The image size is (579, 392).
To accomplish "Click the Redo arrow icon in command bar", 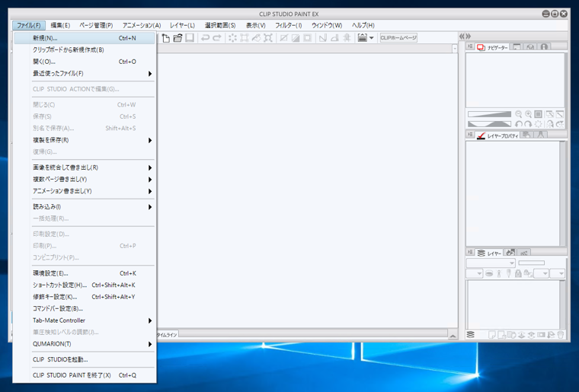I will pos(217,37).
